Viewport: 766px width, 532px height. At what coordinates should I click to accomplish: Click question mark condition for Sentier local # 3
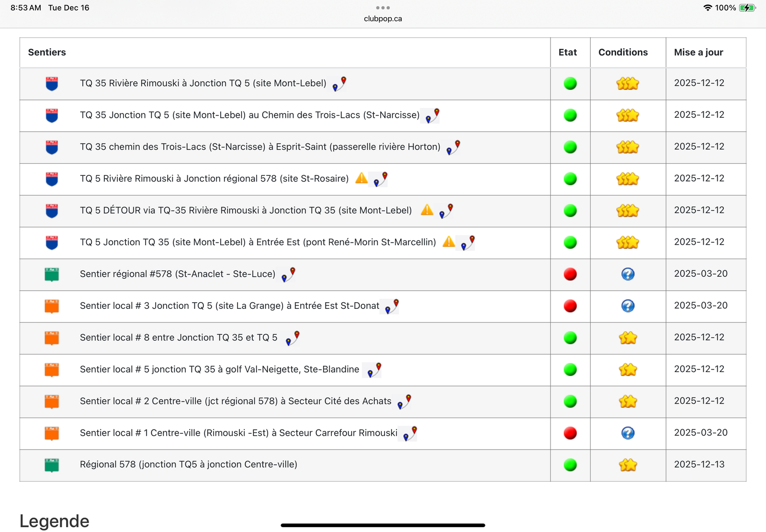(x=628, y=306)
